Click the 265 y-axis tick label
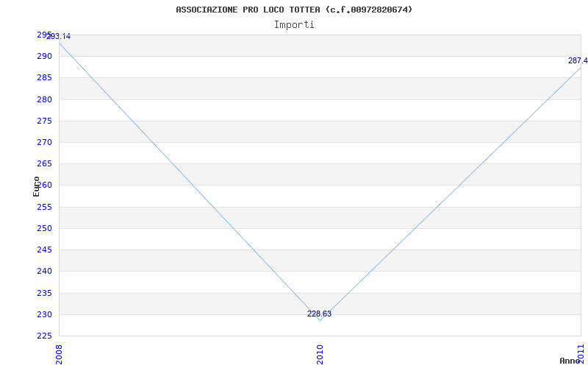 point(44,163)
